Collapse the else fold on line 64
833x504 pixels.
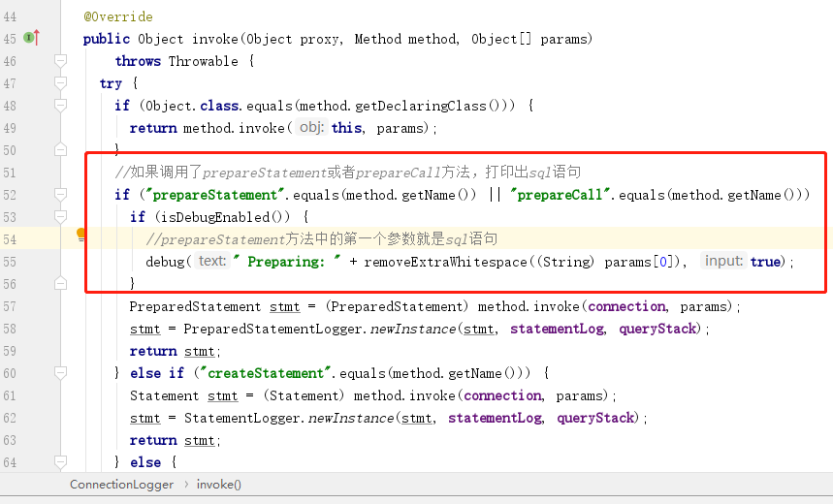coord(60,462)
